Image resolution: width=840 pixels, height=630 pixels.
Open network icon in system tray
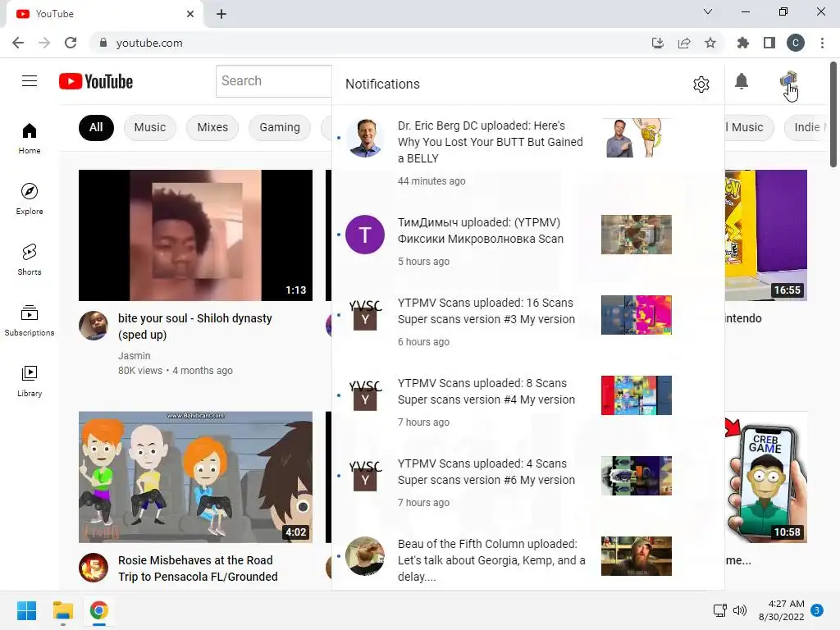[x=720, y=610]
